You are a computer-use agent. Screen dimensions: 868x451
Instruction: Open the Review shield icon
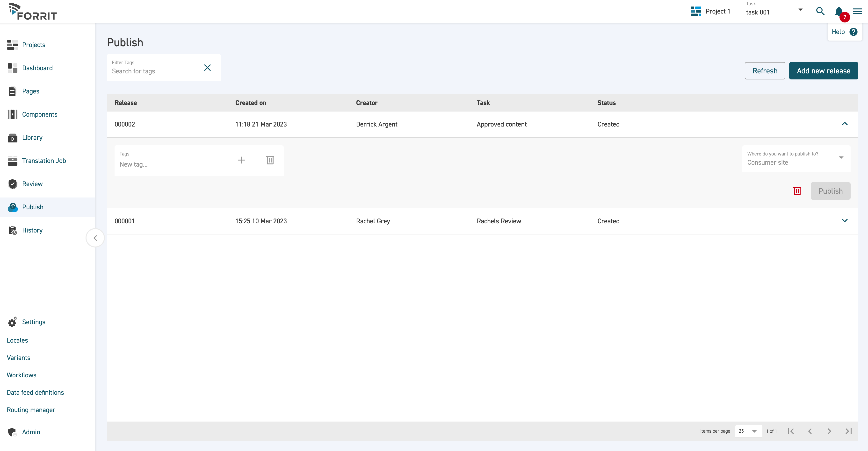point(13,184)
